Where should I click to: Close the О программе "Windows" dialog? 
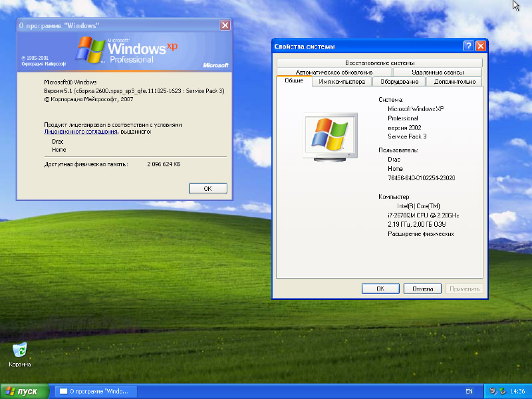[225, 25]
